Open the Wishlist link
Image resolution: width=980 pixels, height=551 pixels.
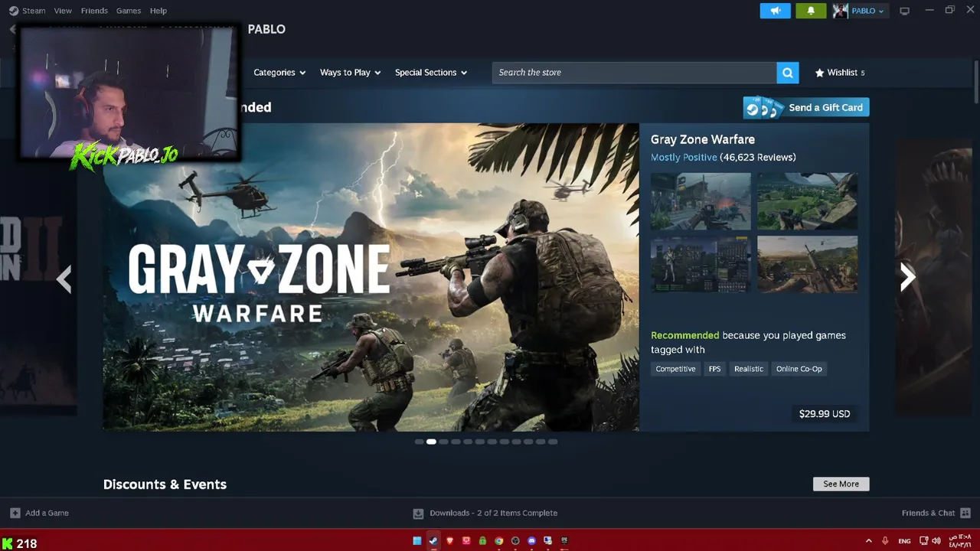tap(840, 73)
